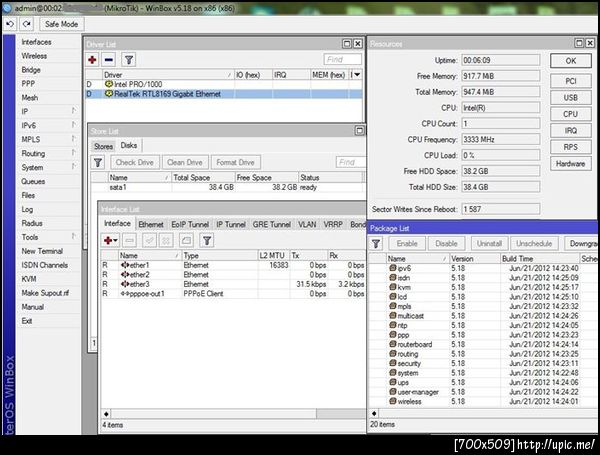
Task: Open column dropdown arrow in Driver List header
Action: coord(357,75)
